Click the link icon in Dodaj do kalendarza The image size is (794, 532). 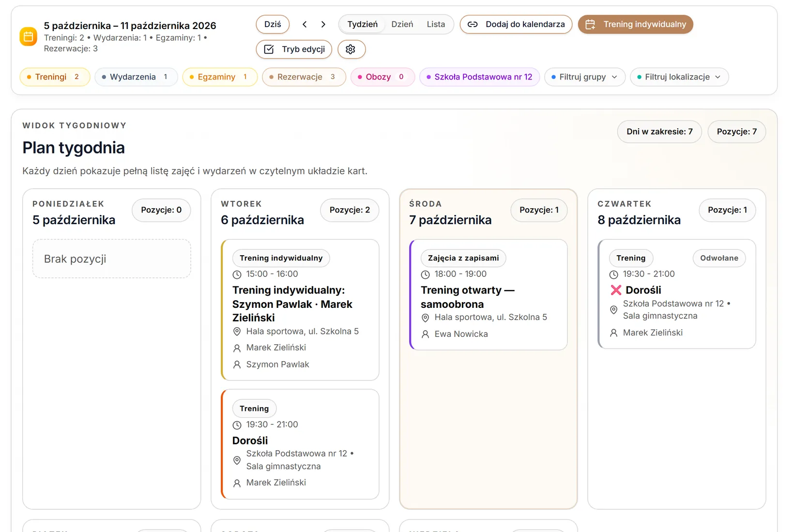473,24
